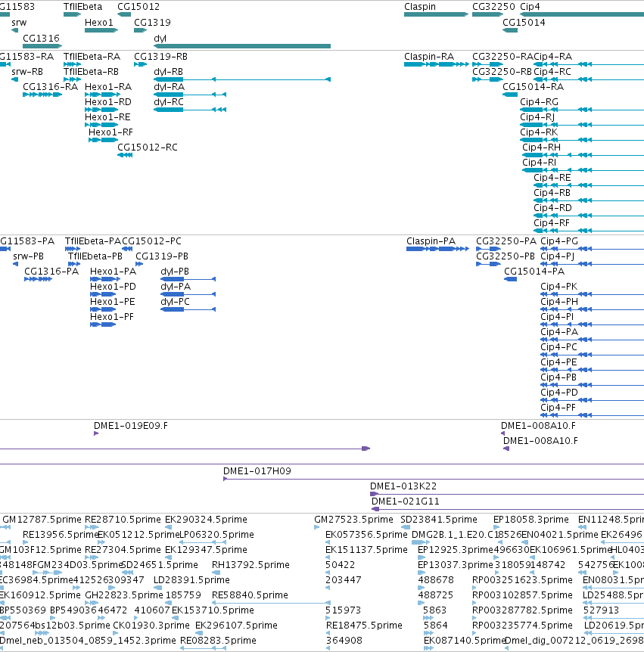Open the Hexo1-PA protein label
The height and width of the screenshot is (652, 644).
point(114,272)
